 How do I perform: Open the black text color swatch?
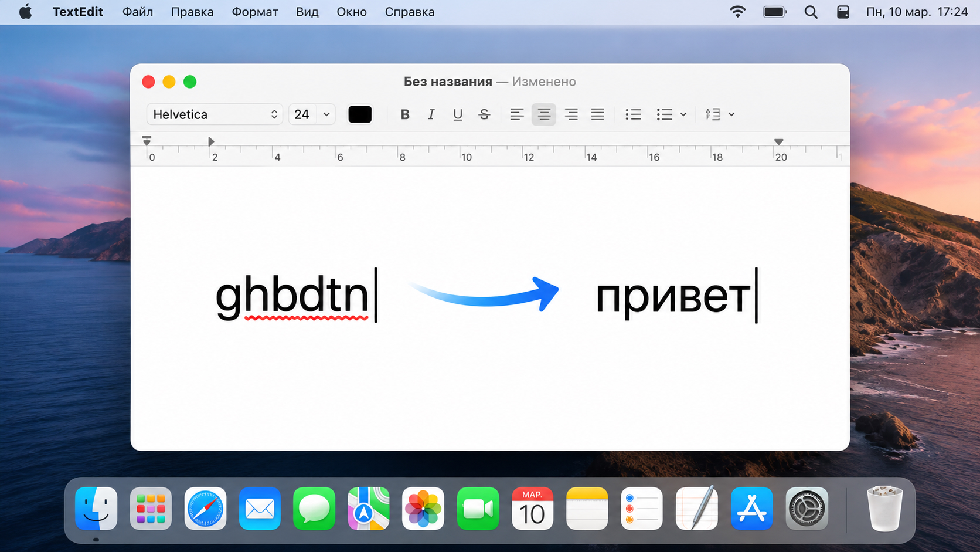pyautogui.click(x=360, y=114)
